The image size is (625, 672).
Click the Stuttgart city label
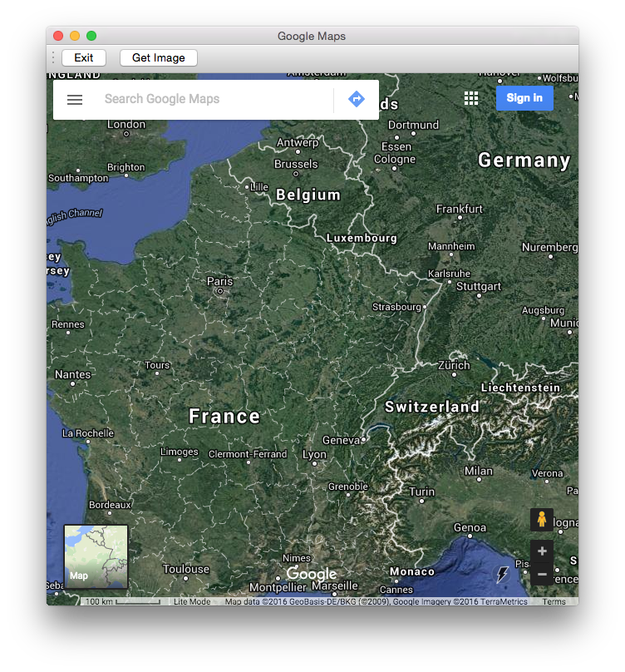[x=479, y=286]
